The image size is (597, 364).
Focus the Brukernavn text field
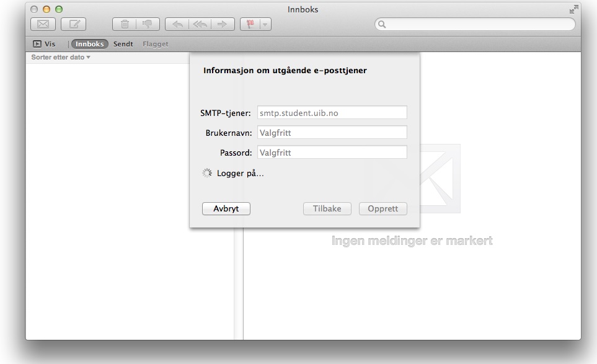(332, 133)
